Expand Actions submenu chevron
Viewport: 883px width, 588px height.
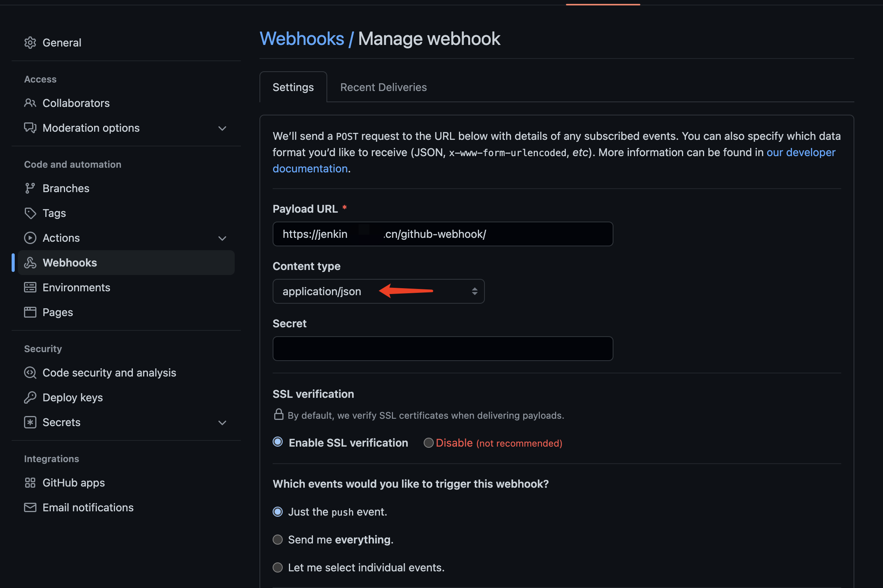[x=222, y=238]
